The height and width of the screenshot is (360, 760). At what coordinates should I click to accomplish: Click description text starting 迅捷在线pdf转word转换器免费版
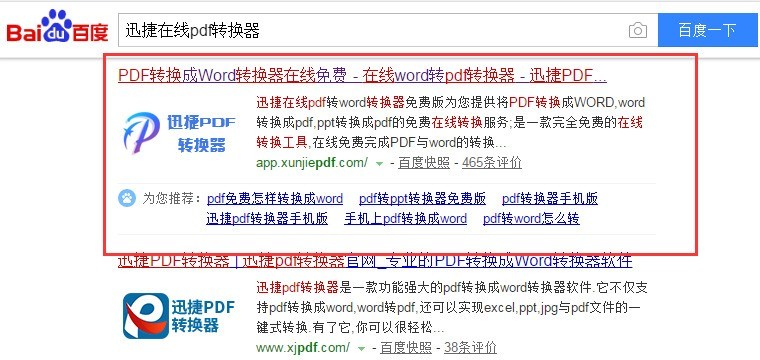pyautogui.click(x=450, y=123)
